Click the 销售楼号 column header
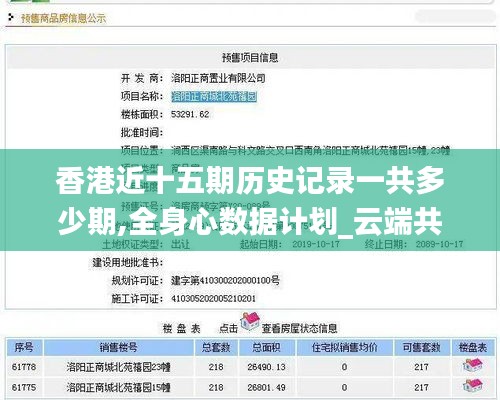The width and height of the screenshot is (500, 400). coord(119,347)
